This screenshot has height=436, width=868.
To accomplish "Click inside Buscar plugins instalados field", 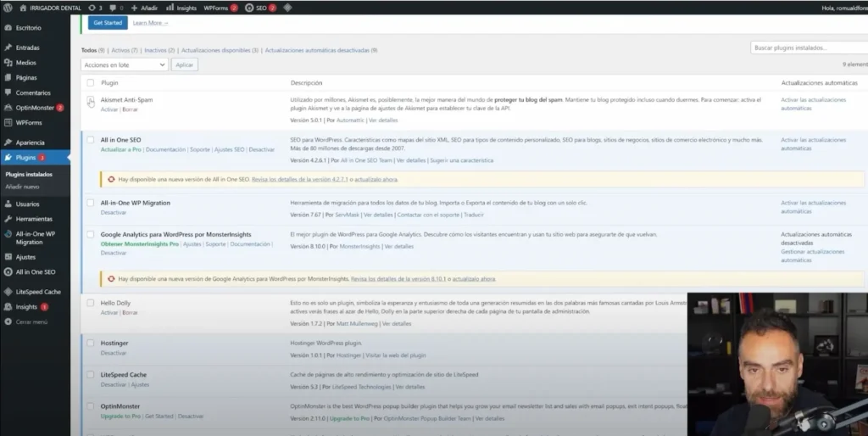I will click(810, 48).
